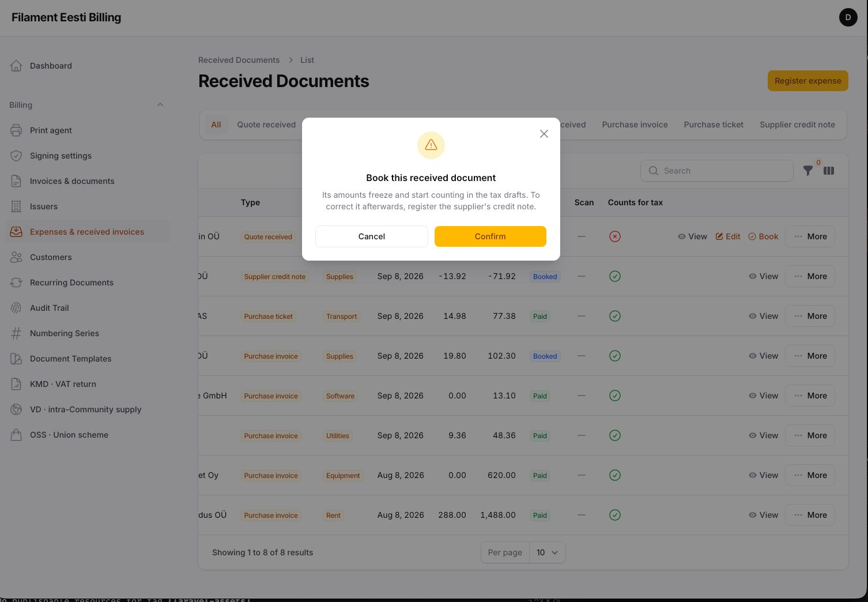
Task: Click red X tax status for Quote received
Action: point(615,236)
